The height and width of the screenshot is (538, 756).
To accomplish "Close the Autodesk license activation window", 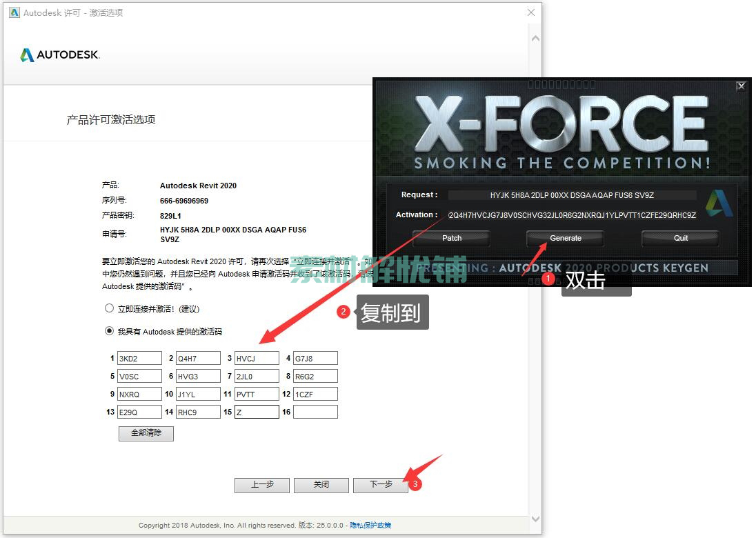I will click(531, 12).
